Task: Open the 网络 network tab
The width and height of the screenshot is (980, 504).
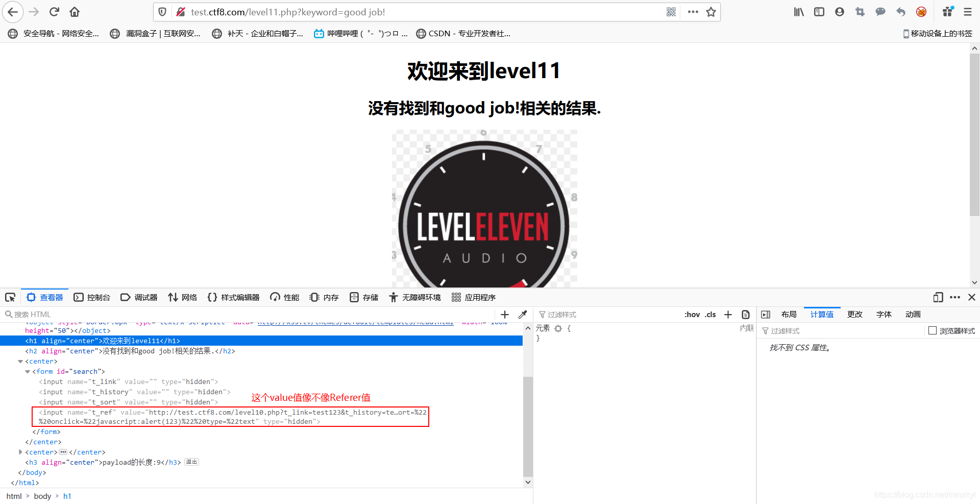Action: 183,297
